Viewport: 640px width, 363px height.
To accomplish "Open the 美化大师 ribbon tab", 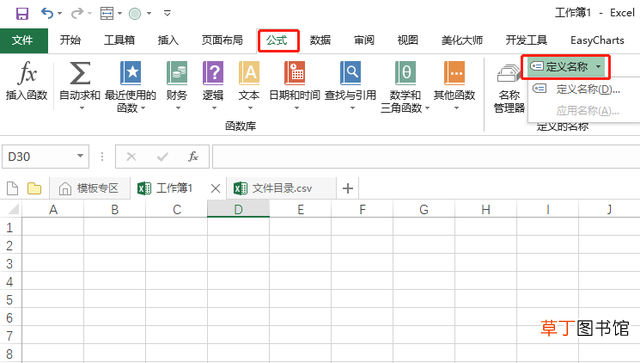I will click(462, 40).
